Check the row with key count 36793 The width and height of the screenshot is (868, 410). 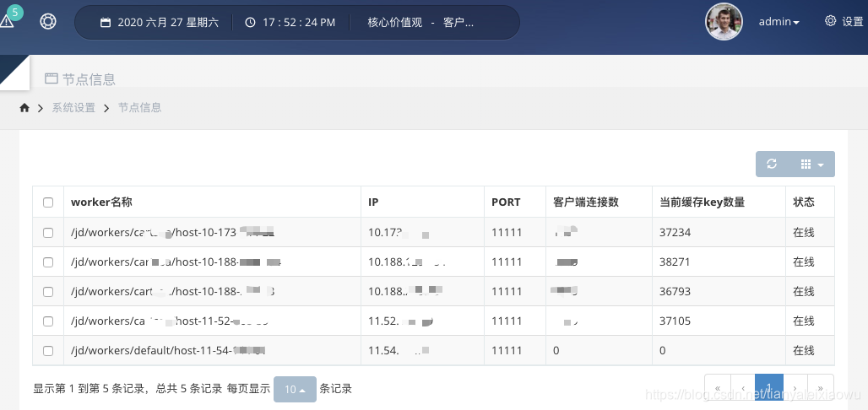(x=48, y=292)
